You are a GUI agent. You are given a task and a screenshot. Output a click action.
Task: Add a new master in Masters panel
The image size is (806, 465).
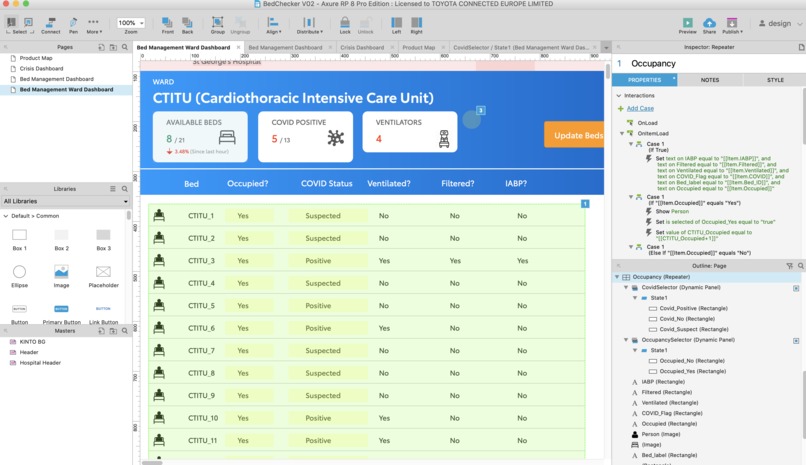(101, 331)
